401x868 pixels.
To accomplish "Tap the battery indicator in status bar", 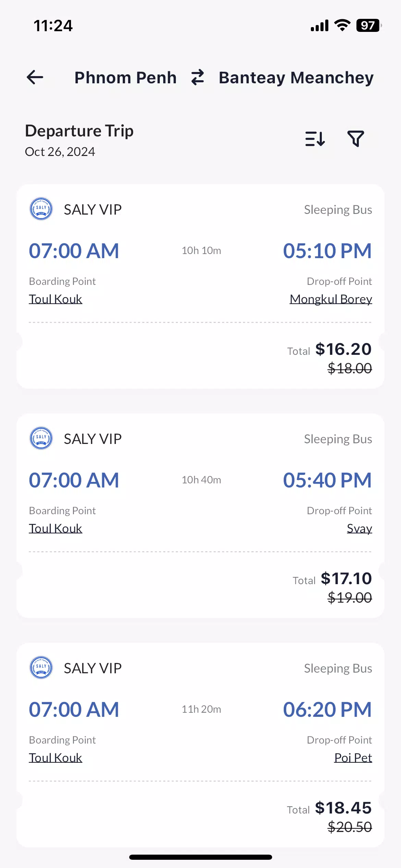I will tap(369, 25).
